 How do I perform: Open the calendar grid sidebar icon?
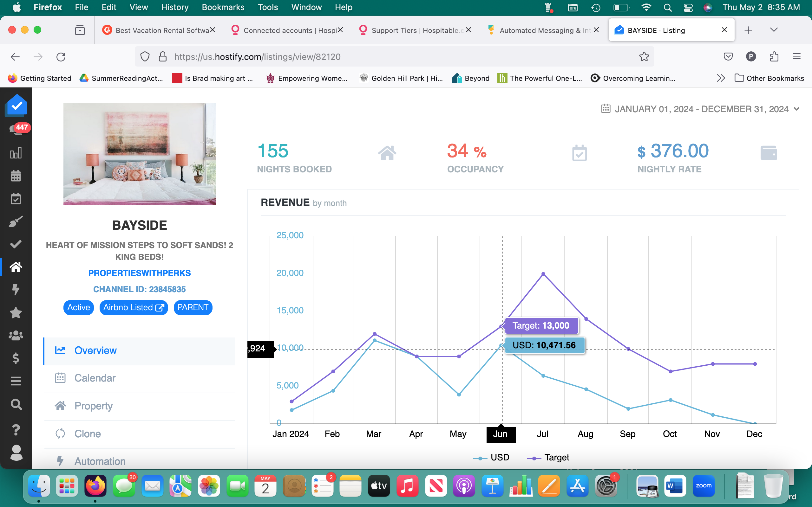point(16,176)
